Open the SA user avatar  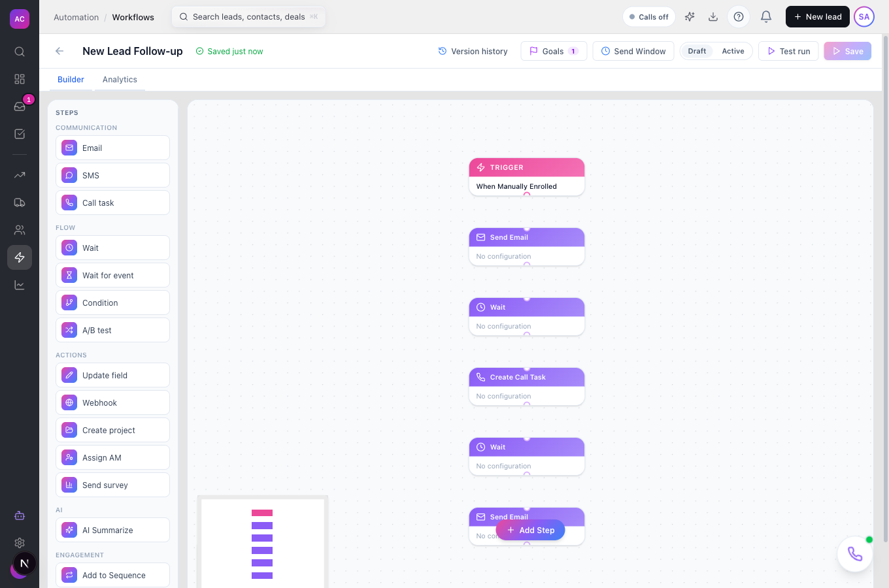[x=864, y=17]
